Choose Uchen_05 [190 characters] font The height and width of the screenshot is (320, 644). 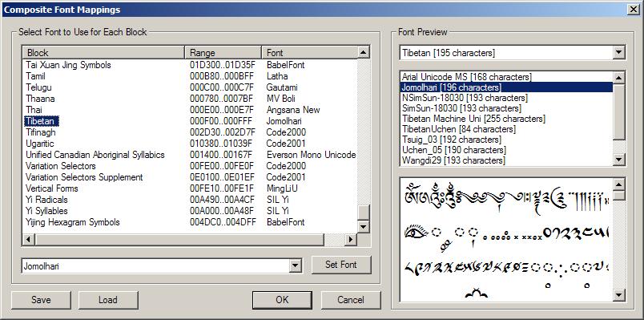pyautogui.click(x=506, y=150)
